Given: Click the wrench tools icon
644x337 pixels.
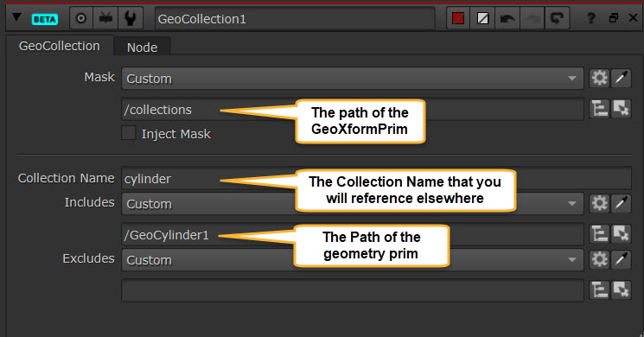Looking at the screenshot, I should click(131, 18).
